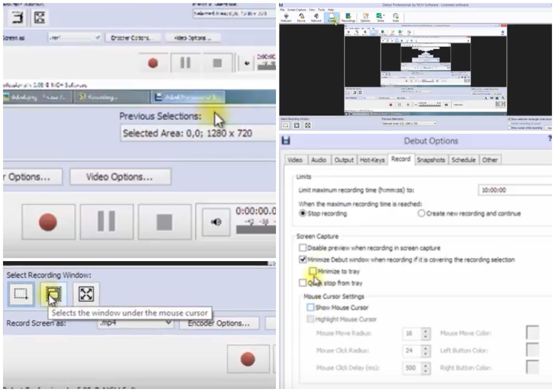Screen dimensions: 555x392
Task: Select the Webcam source icon in Debut toolbar
Action: click(286, 18)
